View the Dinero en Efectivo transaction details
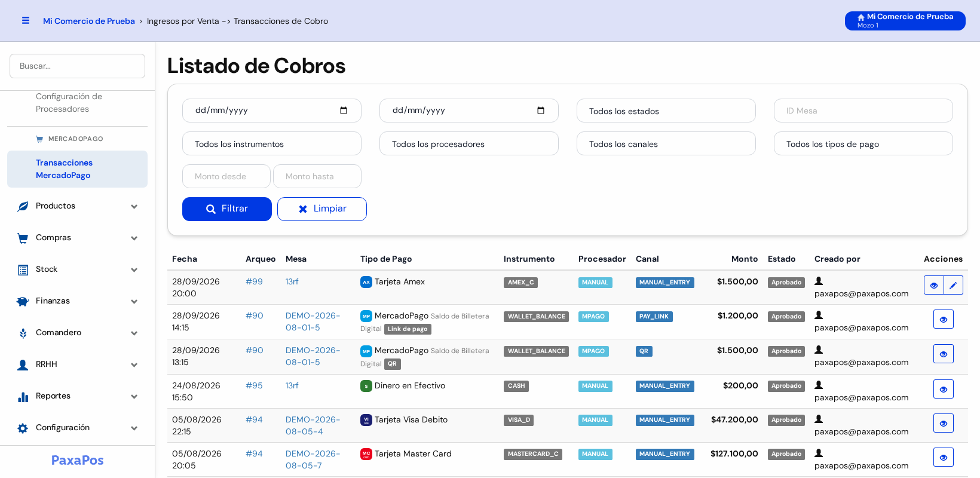 point(943,389)
